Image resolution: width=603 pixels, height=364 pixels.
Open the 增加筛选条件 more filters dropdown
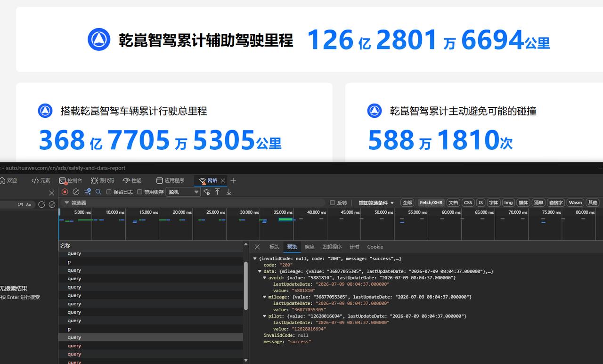pos(376,203)
